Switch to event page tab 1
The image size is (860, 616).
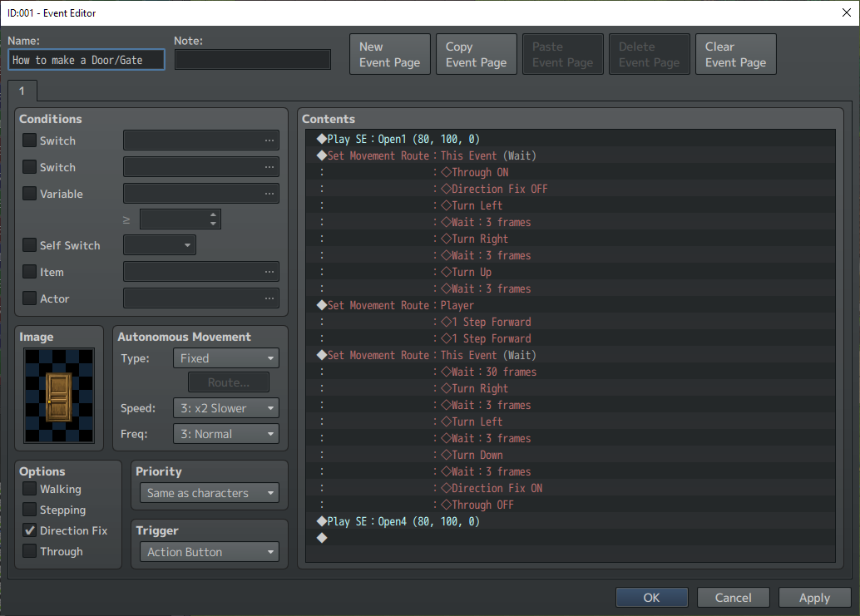click(22, 91)
